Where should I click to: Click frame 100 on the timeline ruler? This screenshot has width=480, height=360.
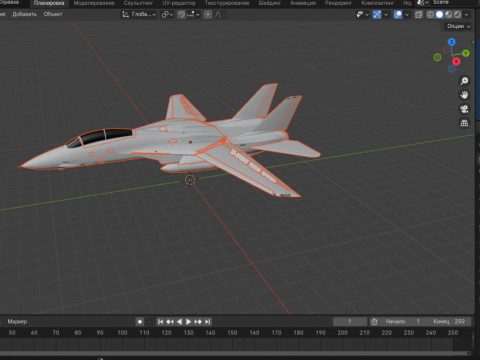(122, 333)
